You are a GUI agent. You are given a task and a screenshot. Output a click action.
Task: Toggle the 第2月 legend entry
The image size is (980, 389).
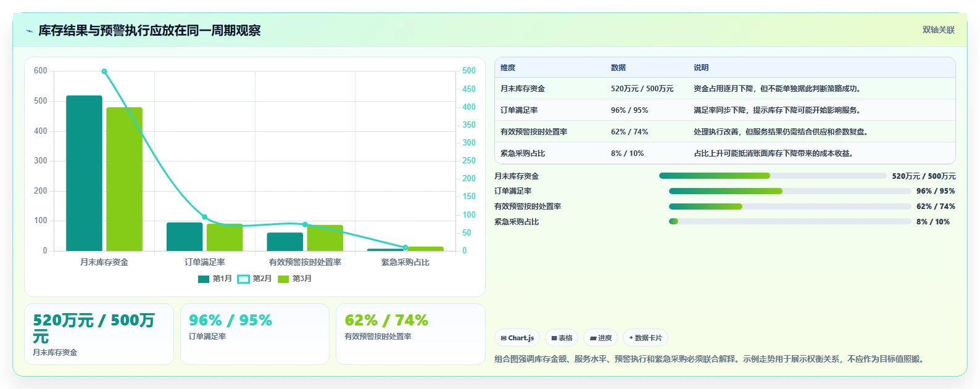pyautogui.click(x=254, y=279)
